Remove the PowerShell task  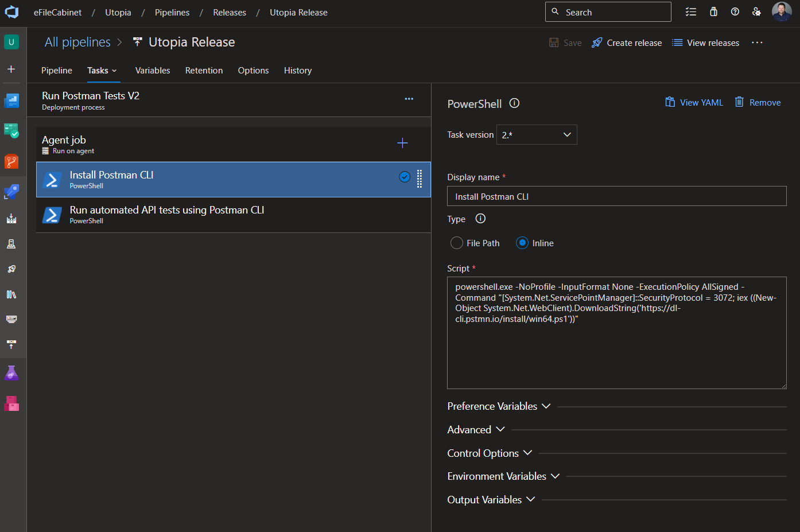click(x=758, y=103)
